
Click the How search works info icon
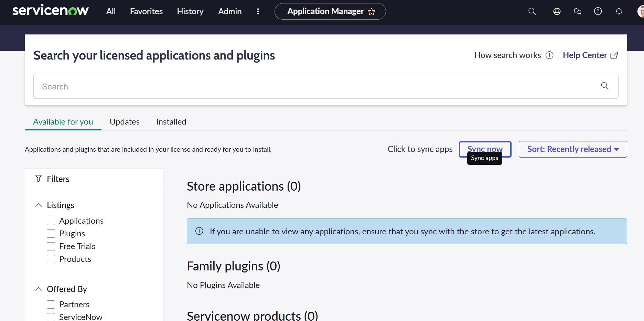coord(549,55)
